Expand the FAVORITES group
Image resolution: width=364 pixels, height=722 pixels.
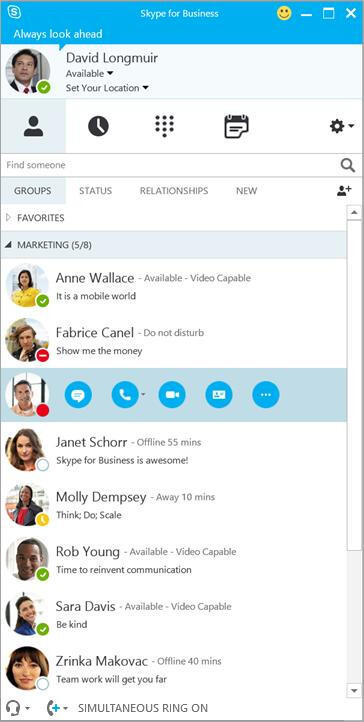point(8,218)
